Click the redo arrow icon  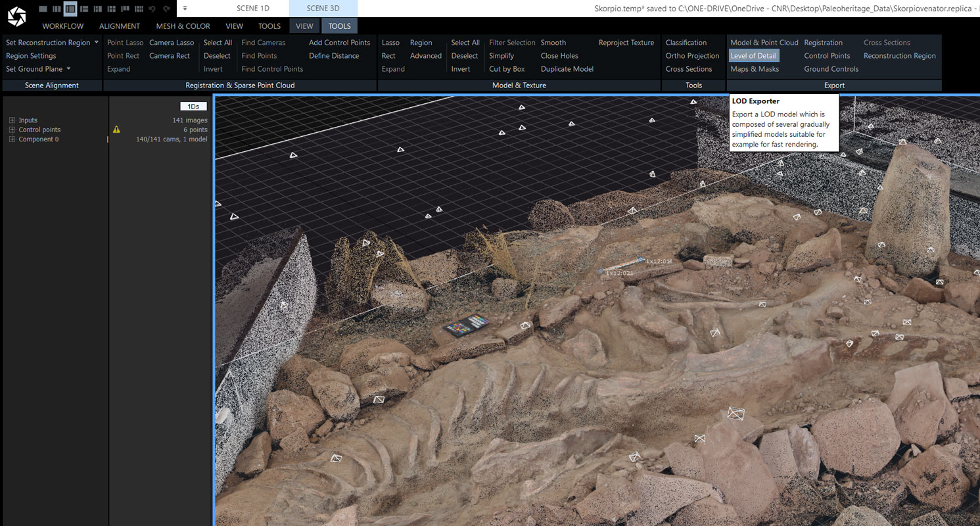(x=167, y=9)
